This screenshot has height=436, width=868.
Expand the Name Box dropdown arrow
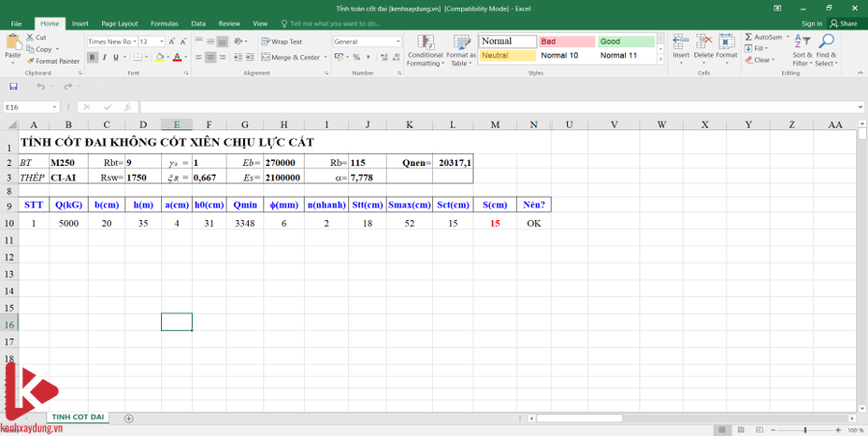click(x=55, y=107)
